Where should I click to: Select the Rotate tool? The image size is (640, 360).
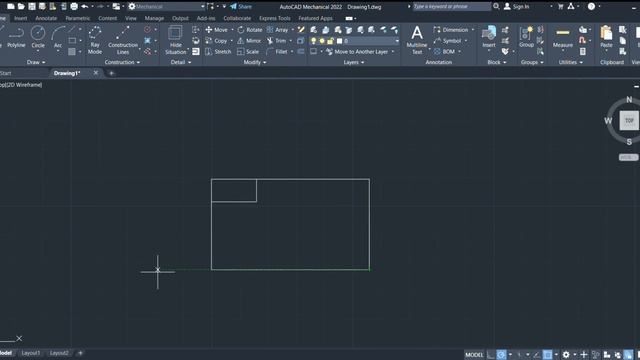click(250, 30)
